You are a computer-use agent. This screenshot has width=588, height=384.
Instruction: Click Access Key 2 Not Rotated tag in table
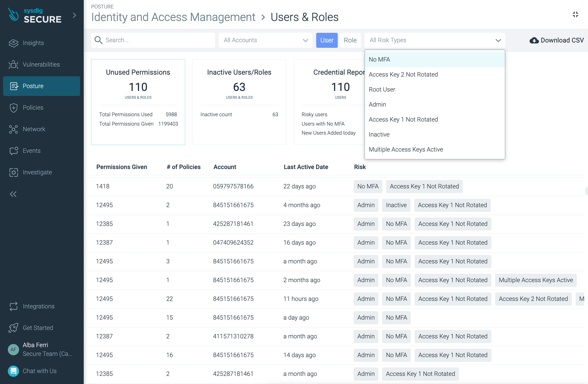[533, 299]
